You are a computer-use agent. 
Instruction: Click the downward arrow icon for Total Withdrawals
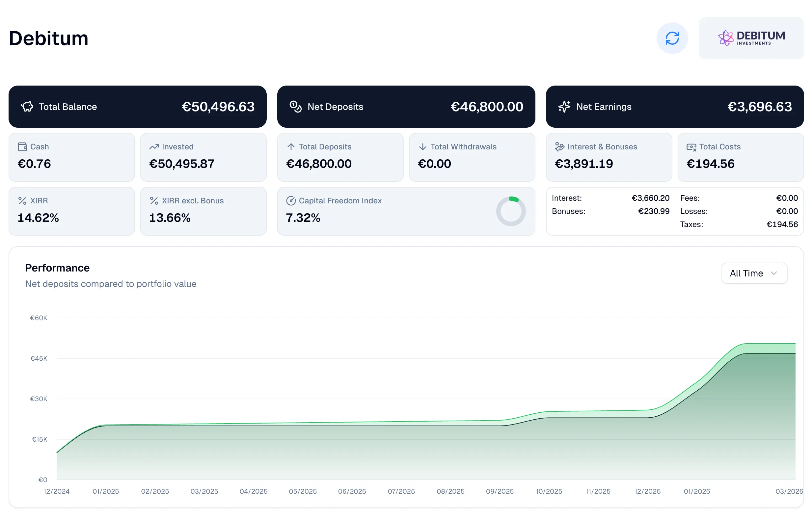click(422, 146)
